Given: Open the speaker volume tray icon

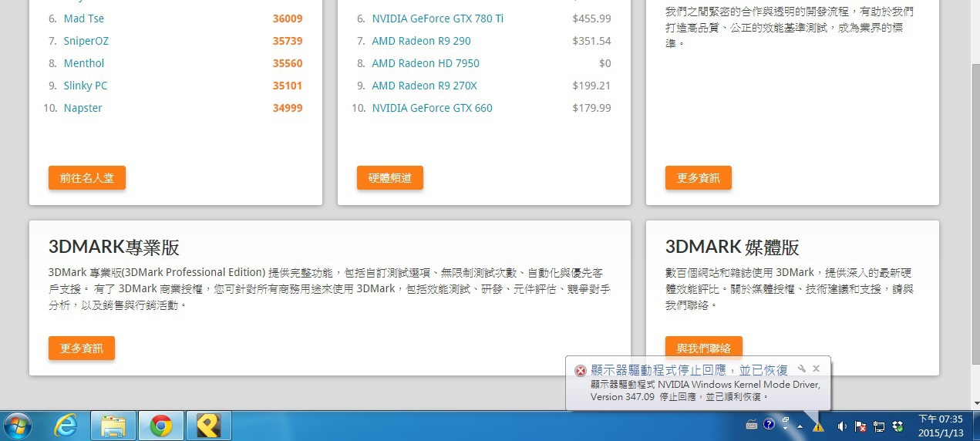Looking at the screenshot, I should tap(842, 426).
